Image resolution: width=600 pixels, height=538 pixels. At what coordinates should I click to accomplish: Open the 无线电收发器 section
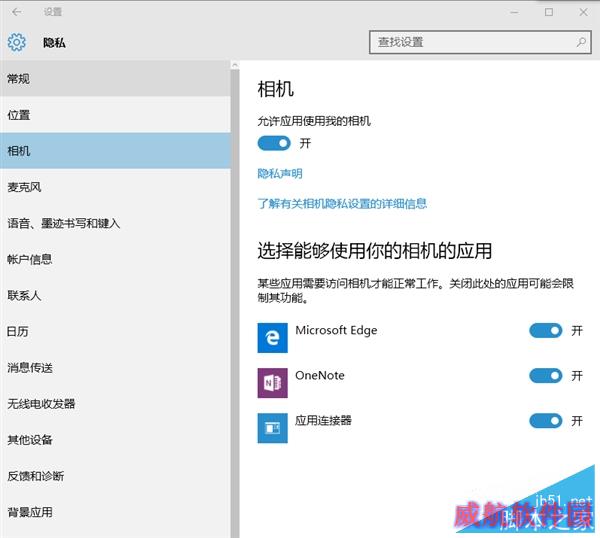pyautogui.click(x=115, y=403)
